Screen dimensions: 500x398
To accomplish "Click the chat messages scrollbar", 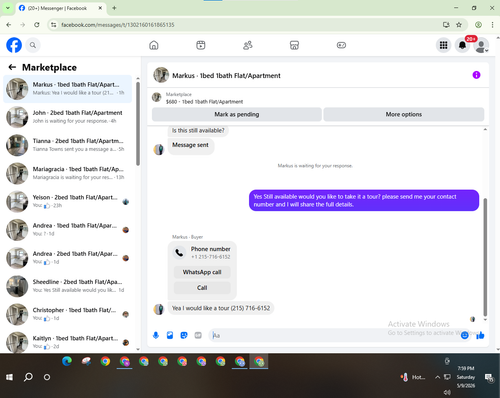I will 485,257.
